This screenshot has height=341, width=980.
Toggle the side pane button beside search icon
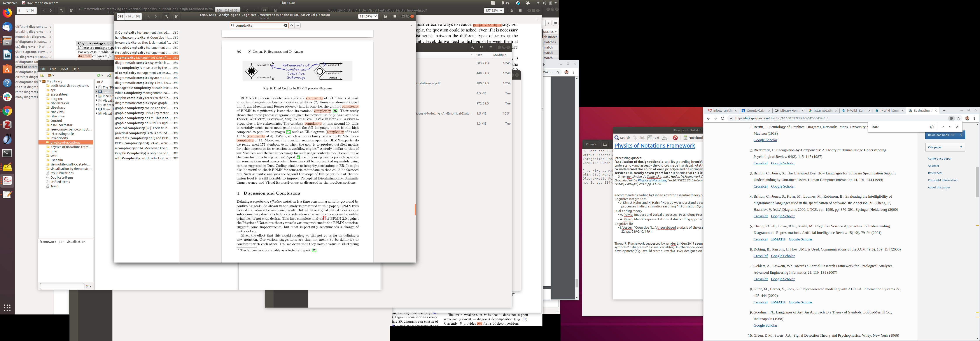click(177, 16)
